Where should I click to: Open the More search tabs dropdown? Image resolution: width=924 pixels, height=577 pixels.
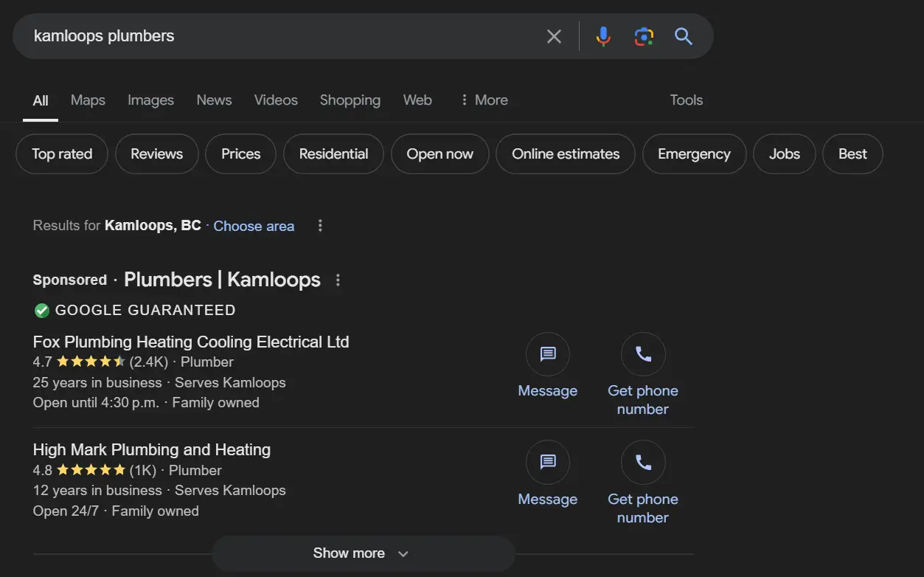484,100
